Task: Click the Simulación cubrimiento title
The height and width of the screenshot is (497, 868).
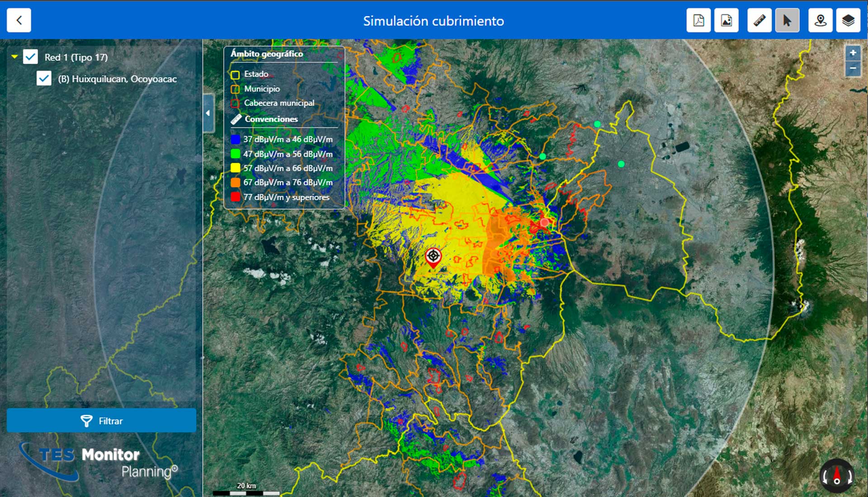Action: (x=434, y=21)
